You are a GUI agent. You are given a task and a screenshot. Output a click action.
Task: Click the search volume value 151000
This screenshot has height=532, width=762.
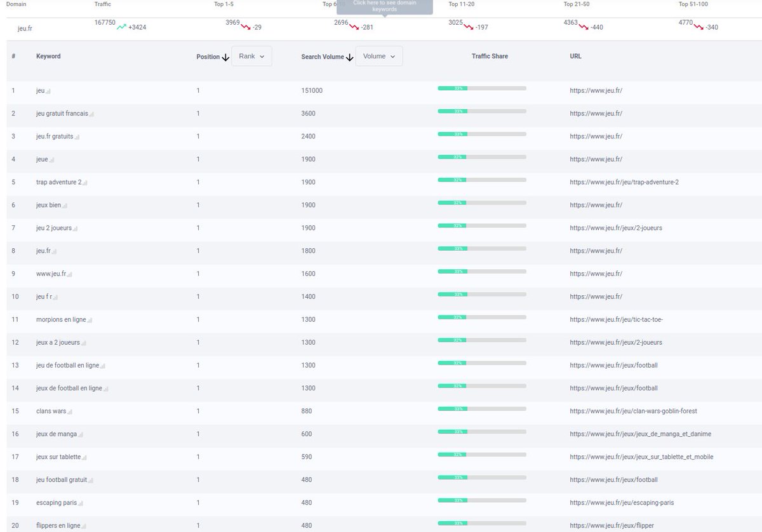pos(312,91)
